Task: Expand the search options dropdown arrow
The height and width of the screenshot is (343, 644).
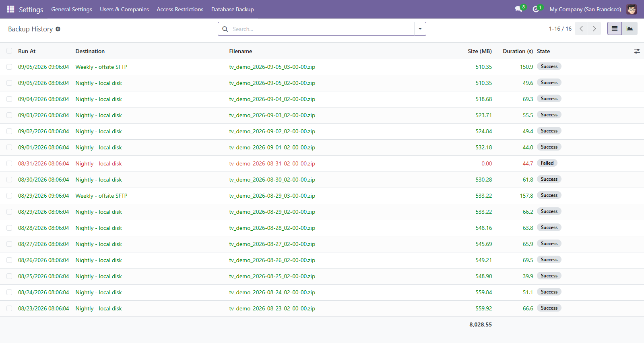Action: click(420, 29)
